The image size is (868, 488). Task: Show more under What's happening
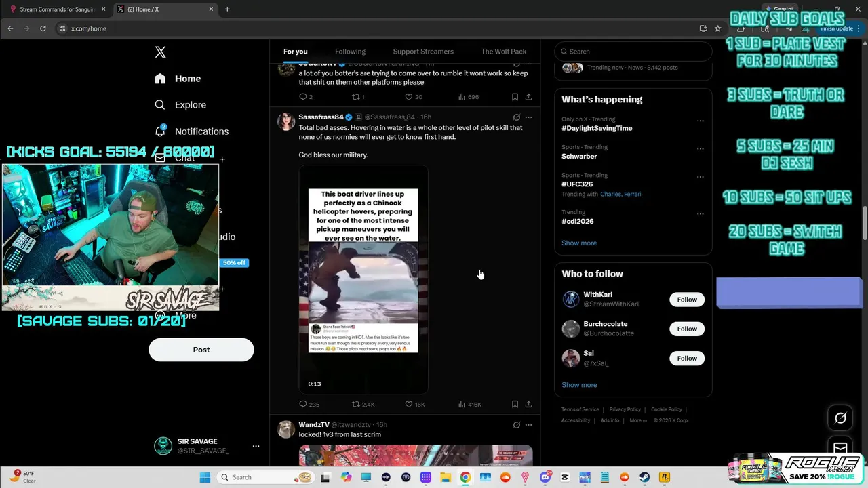tap(579, 243)
